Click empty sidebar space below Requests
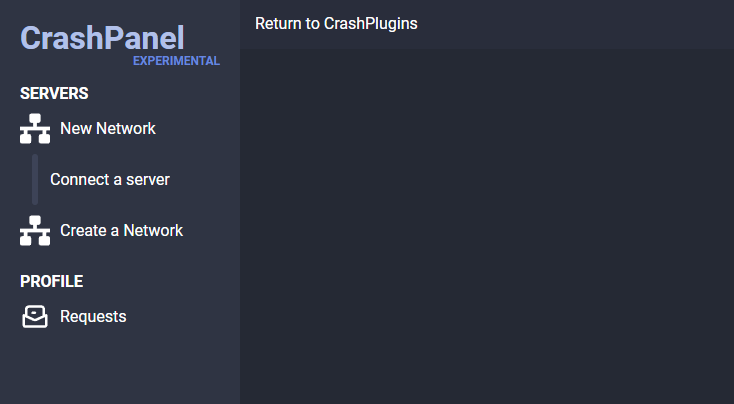The width and height of the screenshot is (734, 404). [120, 367]
